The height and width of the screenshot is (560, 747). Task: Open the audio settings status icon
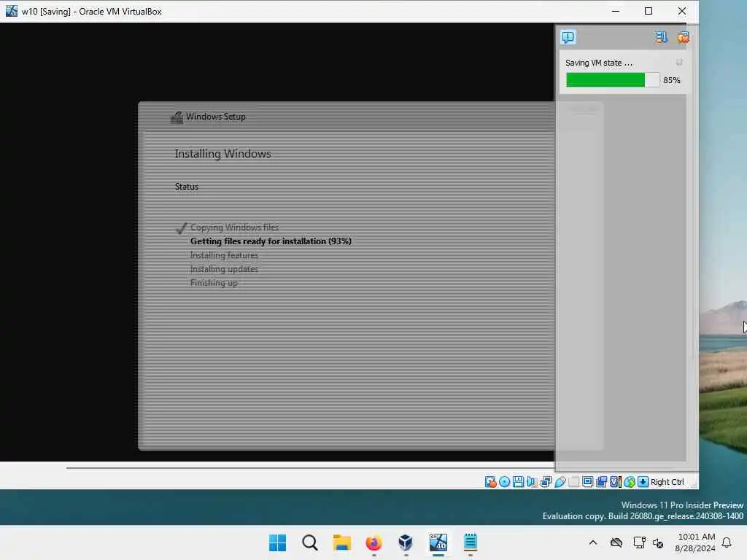[x=532, y=482]
